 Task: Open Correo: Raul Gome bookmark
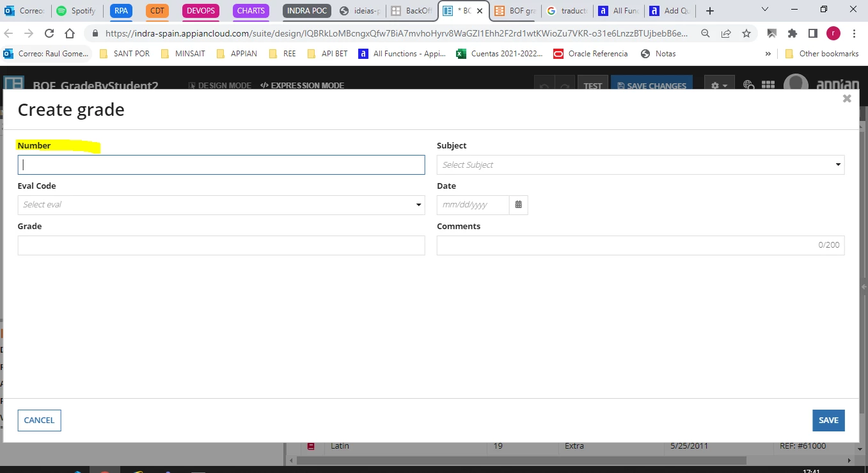point(47,54)
